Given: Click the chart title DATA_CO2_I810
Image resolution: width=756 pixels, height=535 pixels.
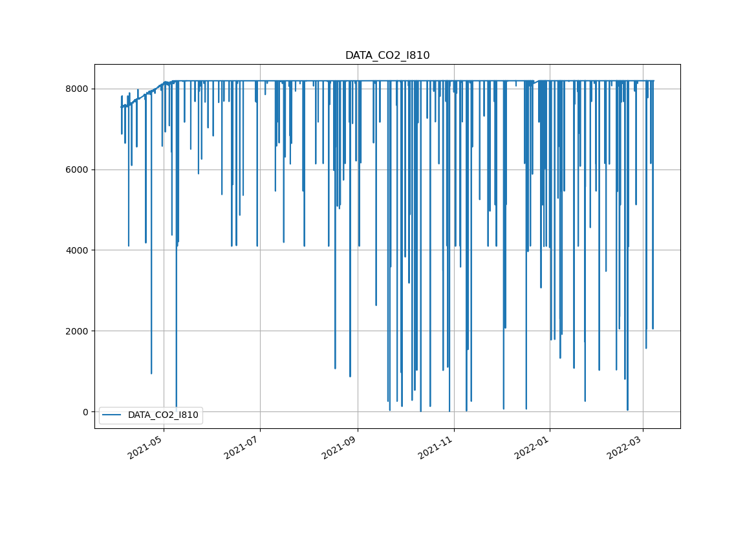Looking at the screenshot, I should click(x=387, y=56).
